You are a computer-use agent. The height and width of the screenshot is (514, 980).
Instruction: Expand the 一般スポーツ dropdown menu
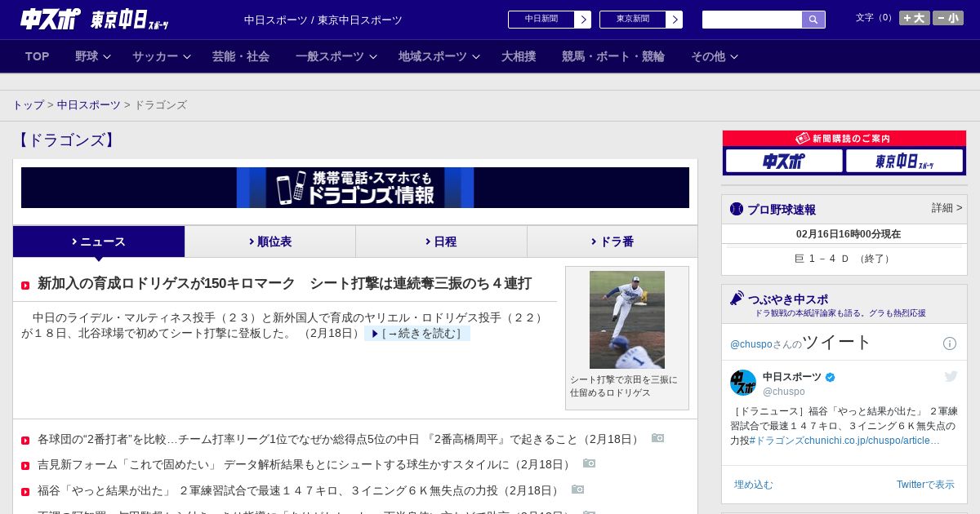tap(336, 56)
